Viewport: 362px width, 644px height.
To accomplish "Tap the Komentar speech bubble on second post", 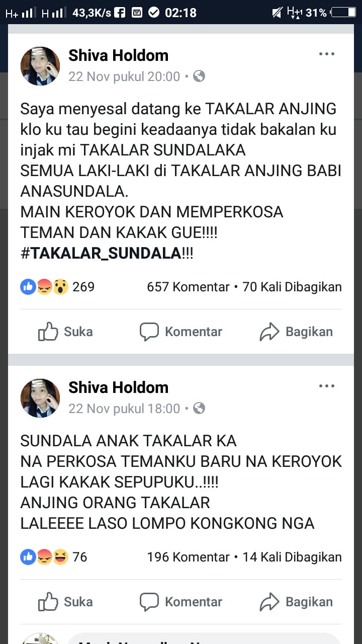I will [x=149, y=602].
